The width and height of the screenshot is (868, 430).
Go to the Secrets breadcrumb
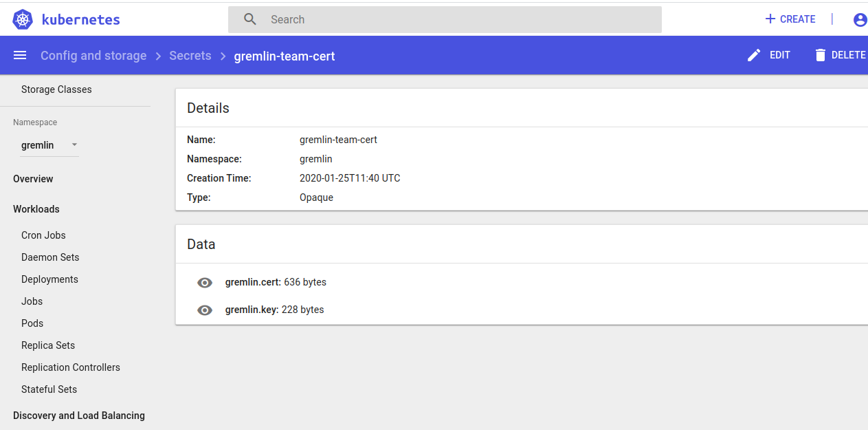pyautogui.click(x=190, y=56)
